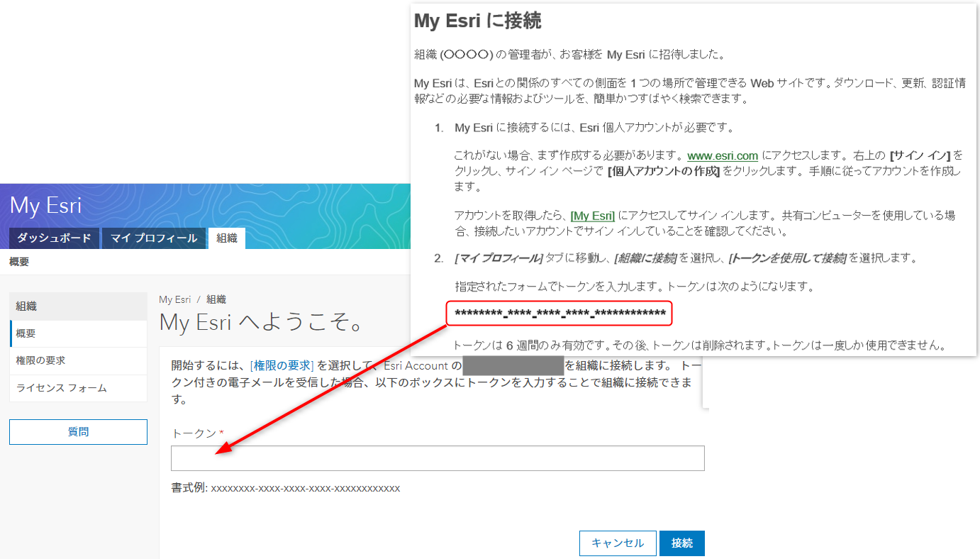This screenshot has width=980, height=559.
Task: Click the 概要 subheading below the tabs
Action: click(x=19, y=262)
